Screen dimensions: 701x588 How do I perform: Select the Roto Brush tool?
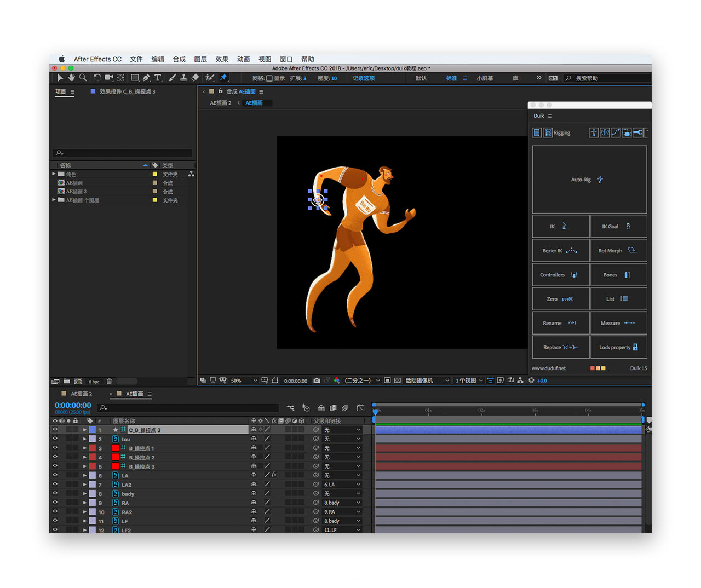coord(209,78)
